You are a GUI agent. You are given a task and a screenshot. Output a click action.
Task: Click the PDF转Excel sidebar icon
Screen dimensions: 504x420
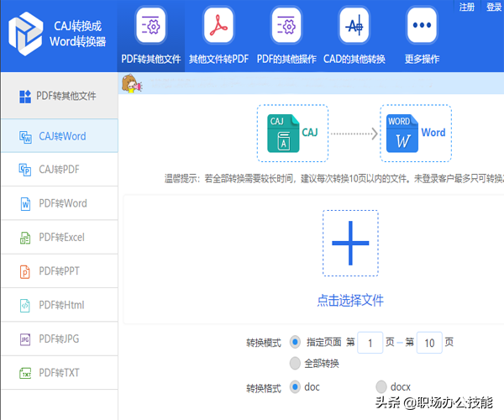click(x=25, y=238)
